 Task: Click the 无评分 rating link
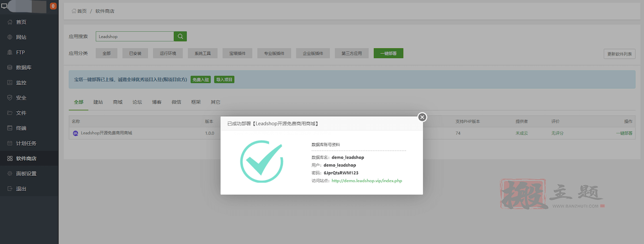pos(557,133)
